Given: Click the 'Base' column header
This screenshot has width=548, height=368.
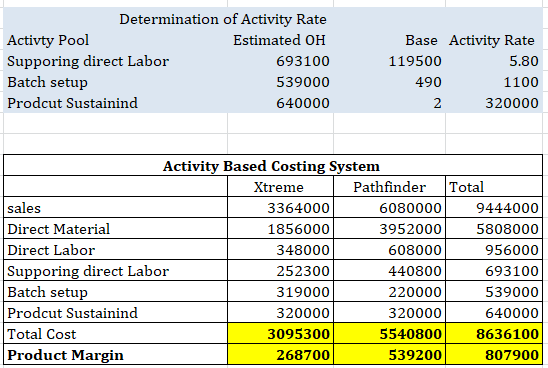Looking at the screenshot, I should coord(421,40).
